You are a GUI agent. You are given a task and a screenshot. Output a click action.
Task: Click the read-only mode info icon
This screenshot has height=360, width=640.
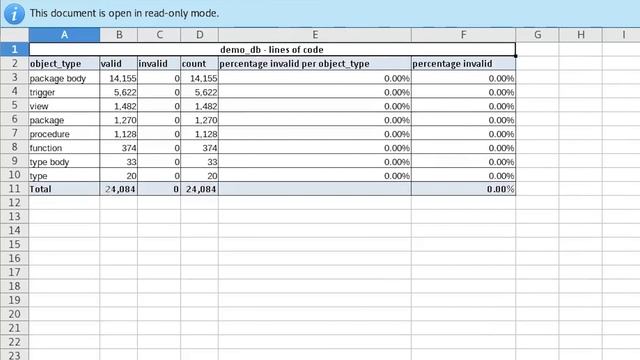click(x=14, y=13)
